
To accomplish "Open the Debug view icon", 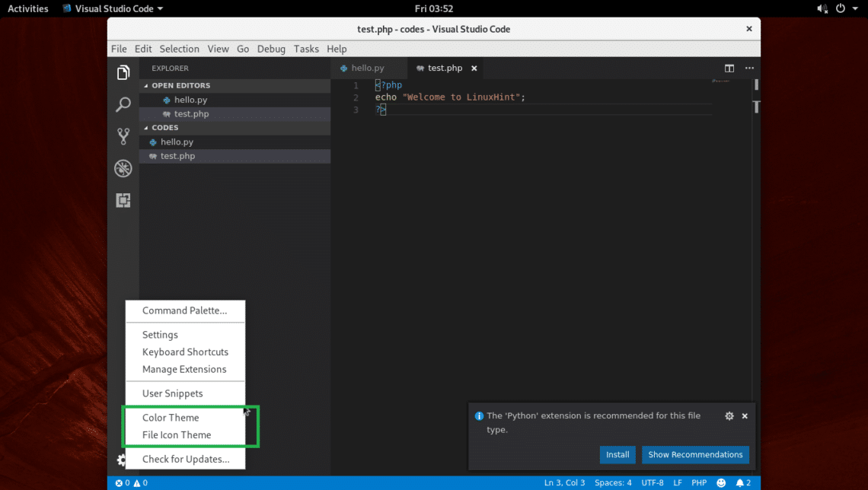I will point(123,168).
